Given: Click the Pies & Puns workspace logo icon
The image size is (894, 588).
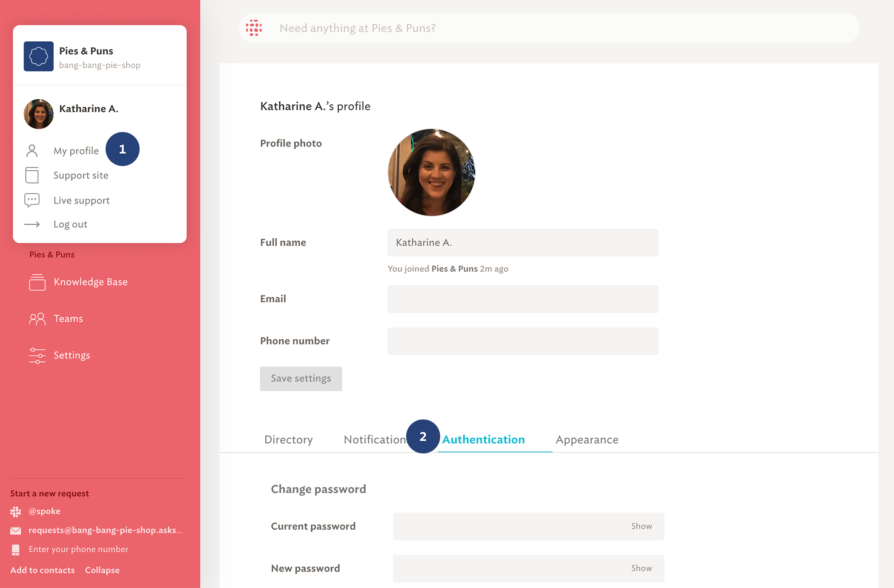Looking at the screenshot, I should pyautogui.click(x=38, y=56).
